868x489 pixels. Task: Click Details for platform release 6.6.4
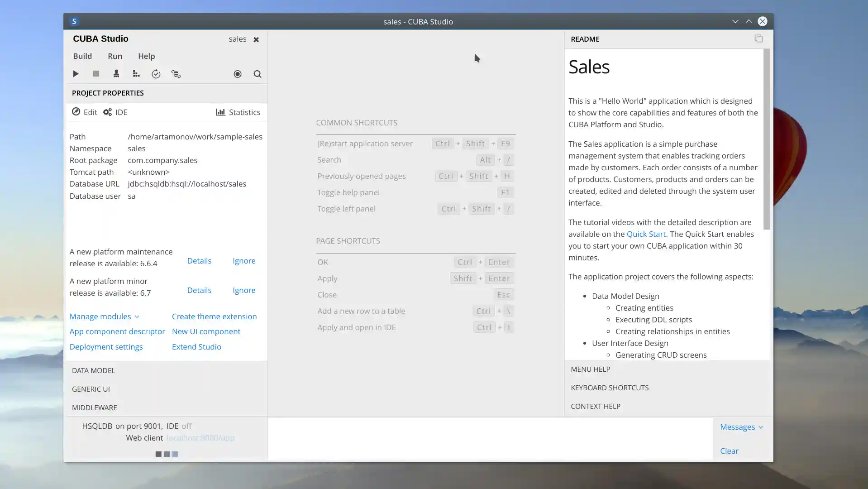pos(199,260)
